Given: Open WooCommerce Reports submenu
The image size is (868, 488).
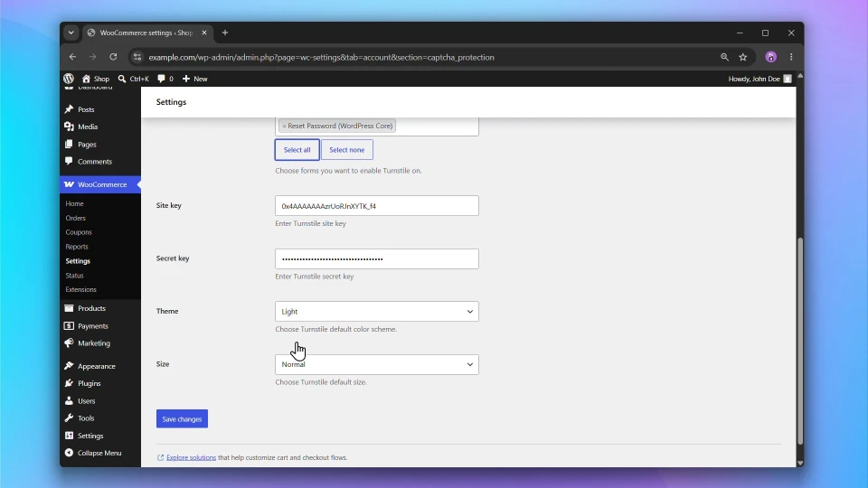Looking at the screenshot, I should coord(76,247).
